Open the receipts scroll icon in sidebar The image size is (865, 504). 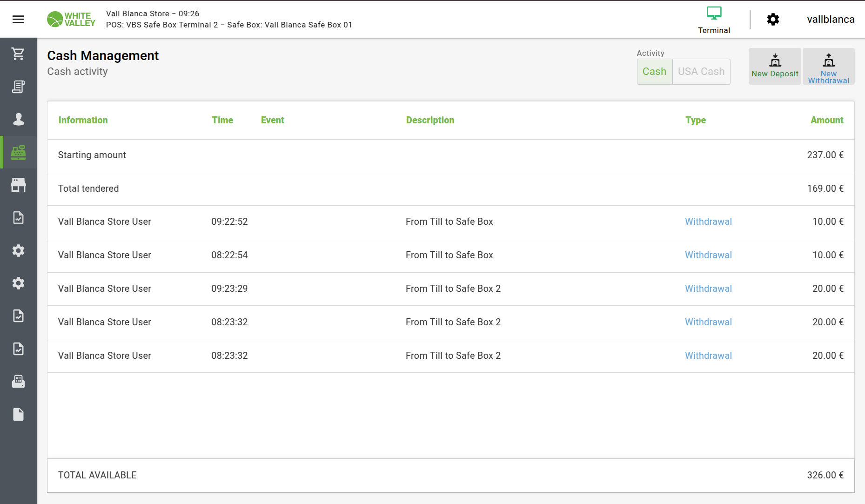pyautogui.click(x=18, y=87)
